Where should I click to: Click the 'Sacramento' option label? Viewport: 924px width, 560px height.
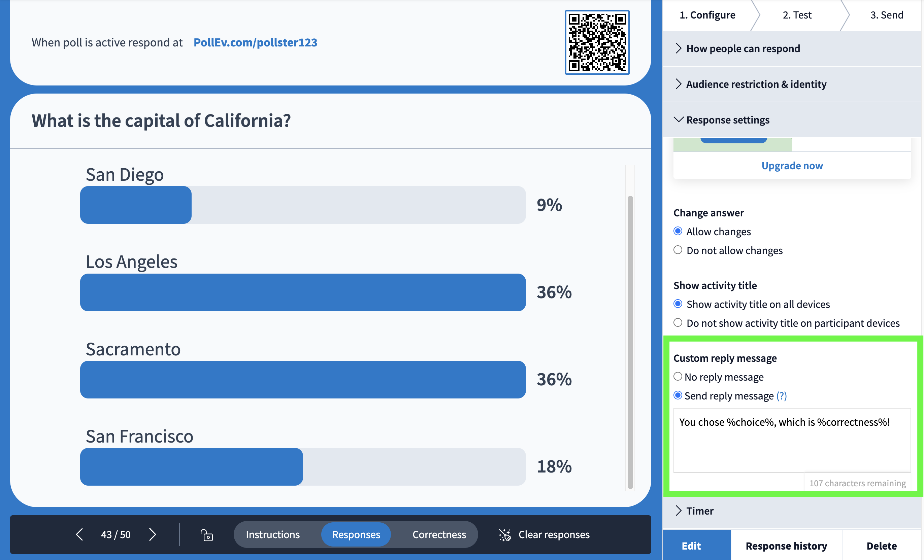(x=133, y=349)
